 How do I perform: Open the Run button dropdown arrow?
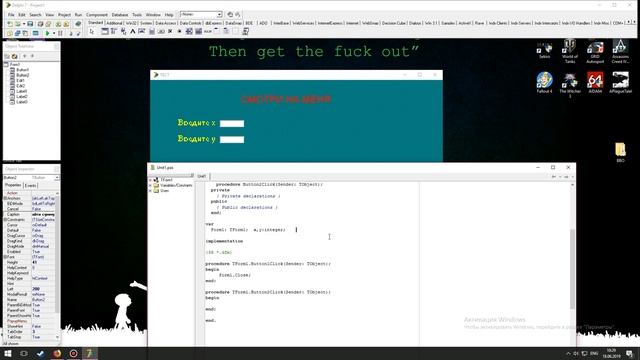53,33
